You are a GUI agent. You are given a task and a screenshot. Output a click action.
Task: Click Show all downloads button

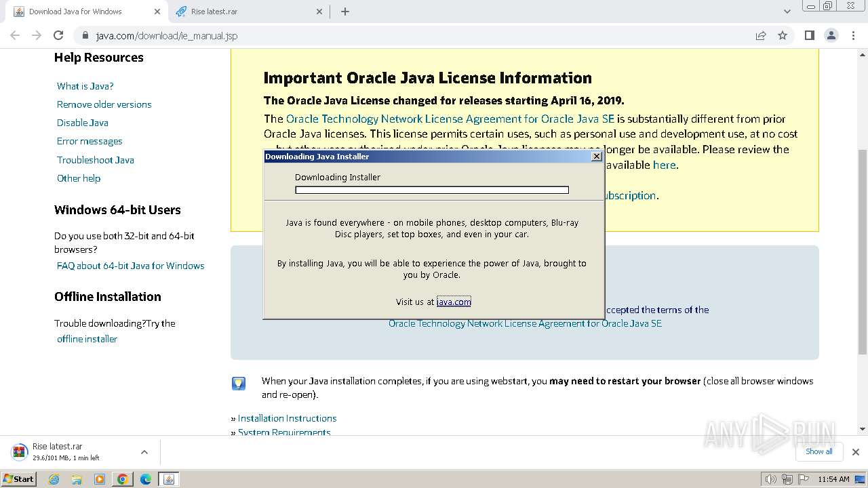pos(818,451)
